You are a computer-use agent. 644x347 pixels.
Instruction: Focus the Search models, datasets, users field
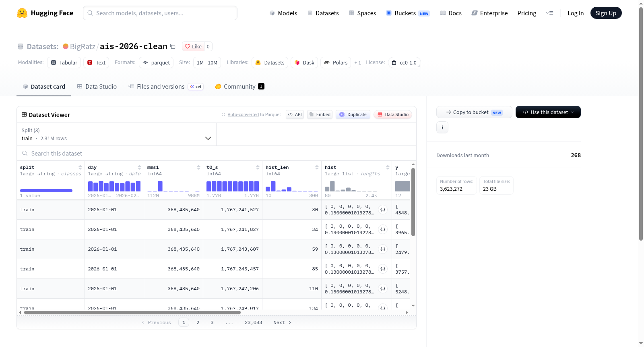[x=160, y=13]
